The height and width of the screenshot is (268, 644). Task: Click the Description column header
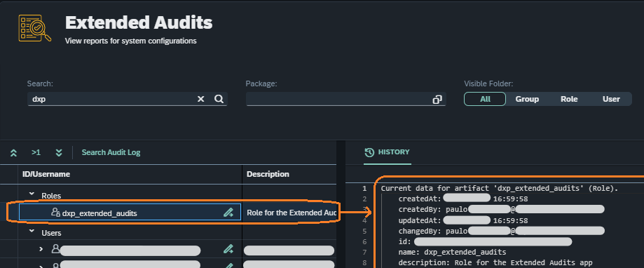pyautogui.click(x=289, y=174)
